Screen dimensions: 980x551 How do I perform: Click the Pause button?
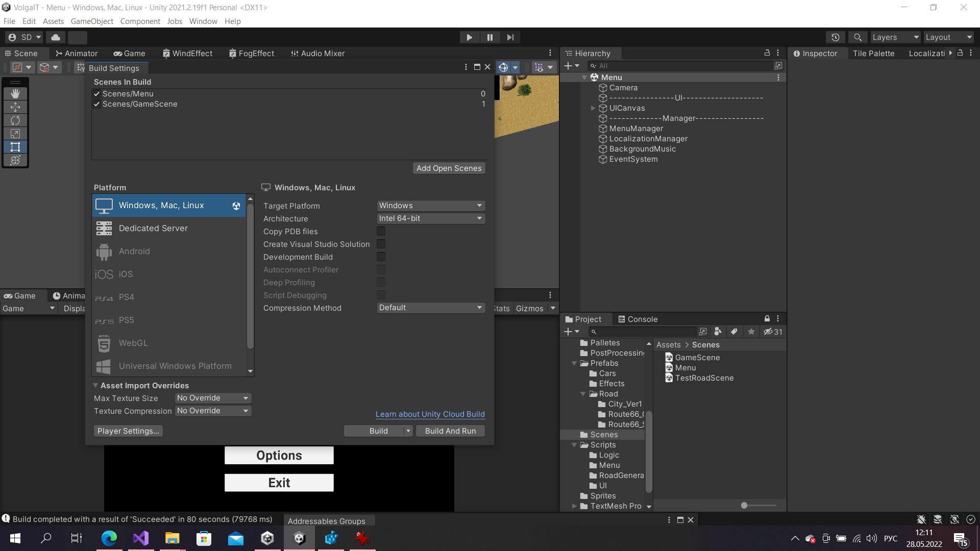490,37
